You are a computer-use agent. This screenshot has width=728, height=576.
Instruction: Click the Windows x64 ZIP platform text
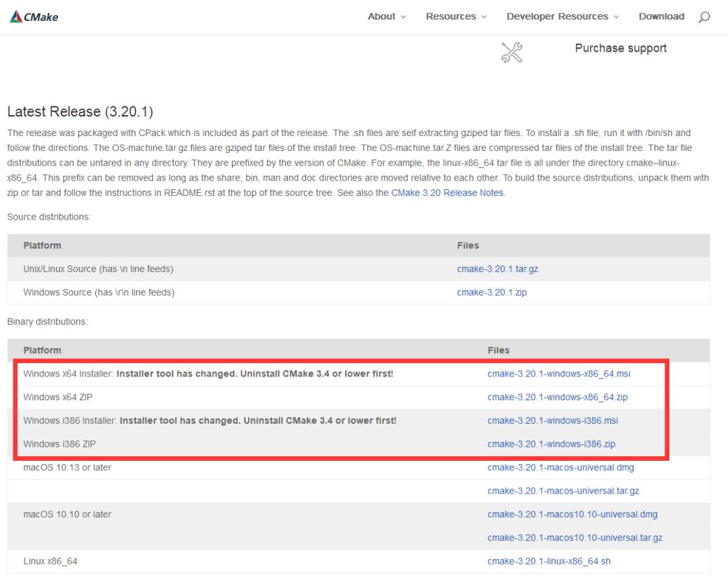coord(57,397)
